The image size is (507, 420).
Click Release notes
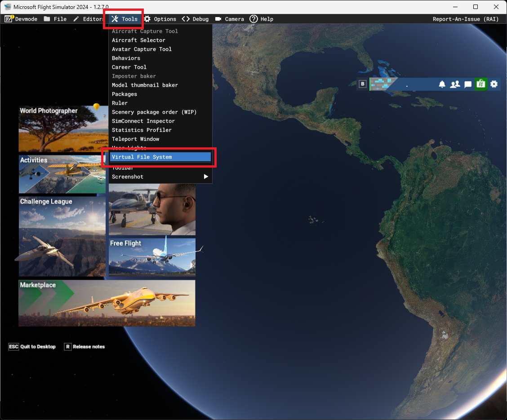[x=89, y=347]
